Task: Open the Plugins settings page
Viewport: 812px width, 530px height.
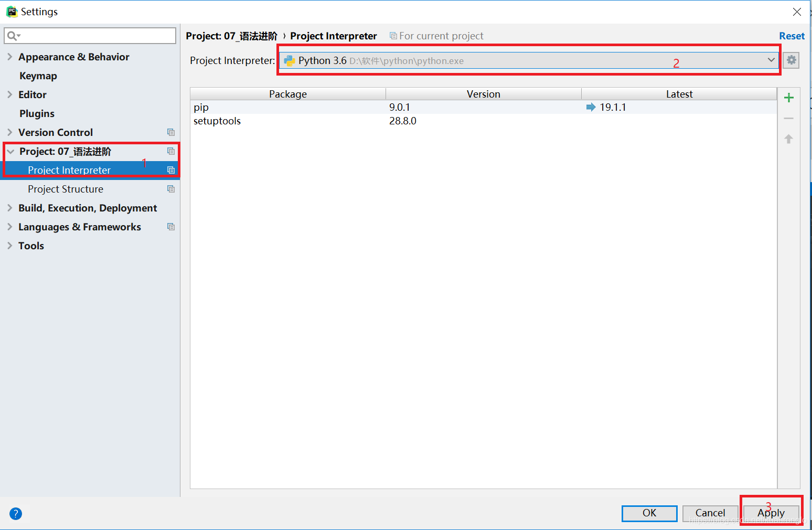Action: click(x=37, y=113)
